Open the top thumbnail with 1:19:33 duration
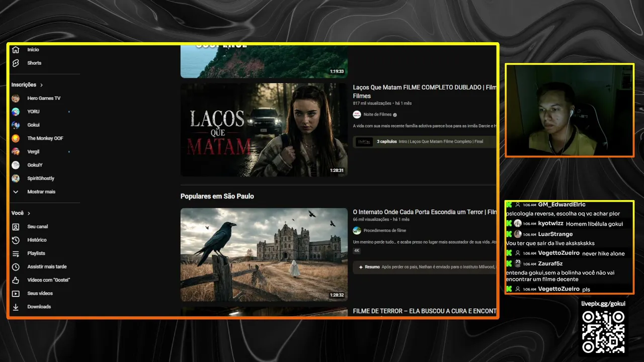 click(x=264, y=62)
